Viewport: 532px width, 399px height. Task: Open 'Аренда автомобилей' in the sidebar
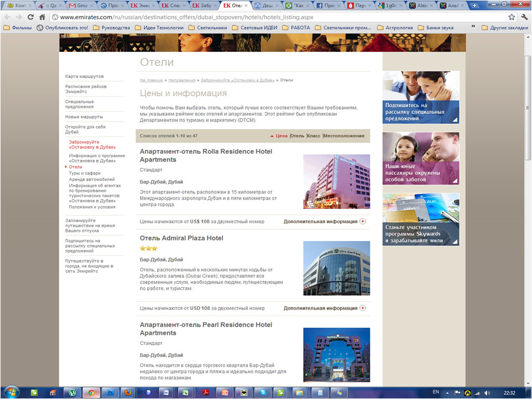92,180
